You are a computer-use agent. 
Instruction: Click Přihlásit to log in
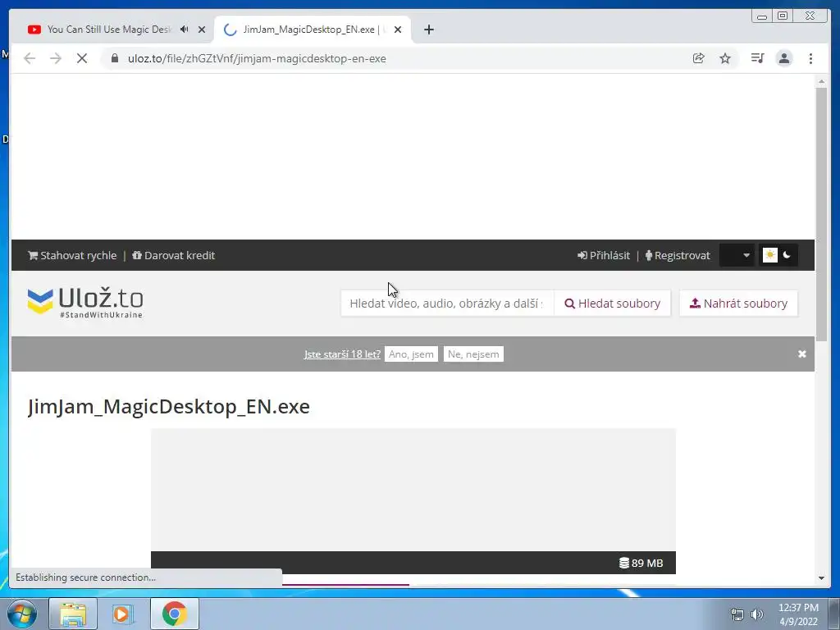point(604,256)
